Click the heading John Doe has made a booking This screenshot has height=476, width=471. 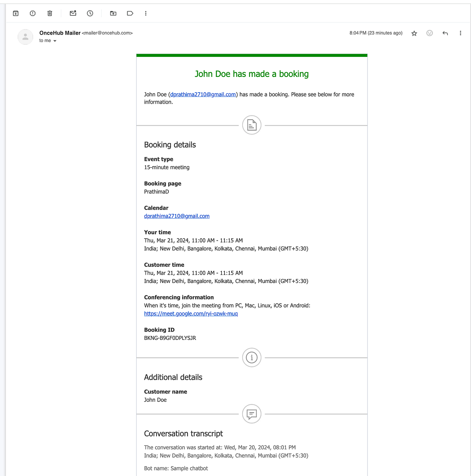pyautogui.click(x=252, y=74)
